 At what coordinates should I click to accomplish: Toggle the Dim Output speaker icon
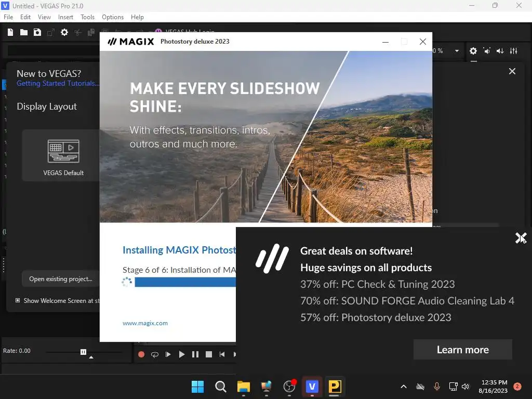tap(487, 51)
